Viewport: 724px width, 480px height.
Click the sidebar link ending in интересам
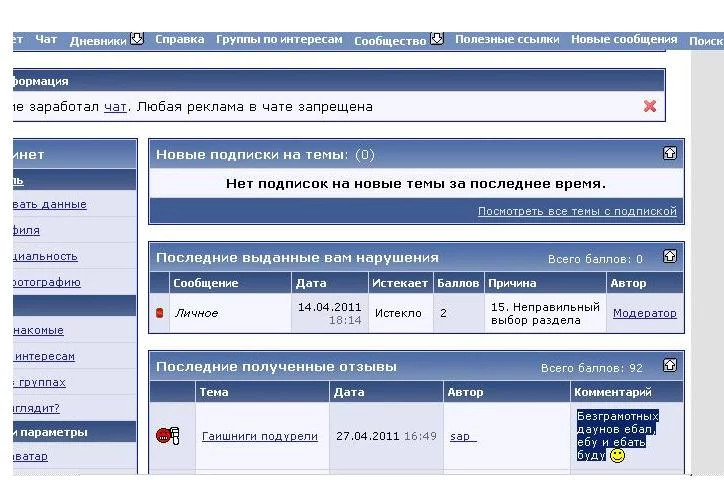coord(45,356)
